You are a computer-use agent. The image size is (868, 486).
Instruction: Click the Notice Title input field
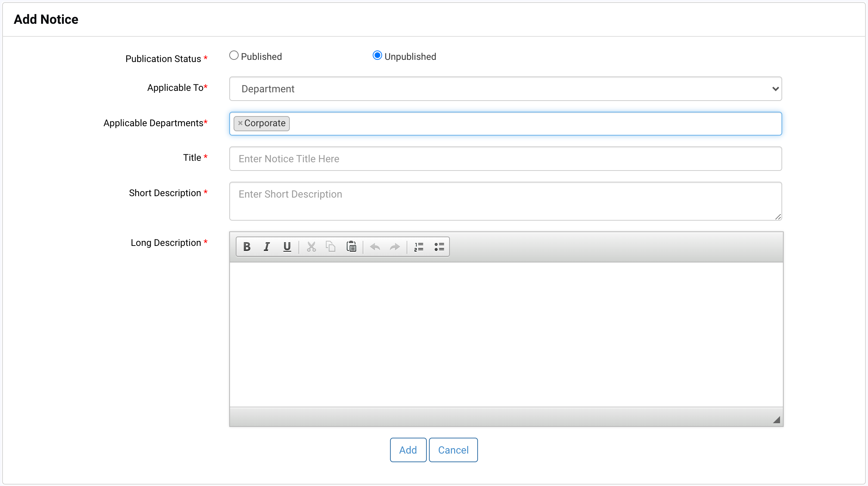coord(505,159)
